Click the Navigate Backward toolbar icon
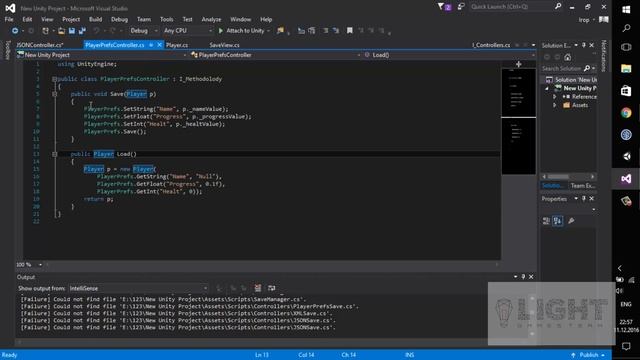 pyautogui.click(x=15, y=31)
